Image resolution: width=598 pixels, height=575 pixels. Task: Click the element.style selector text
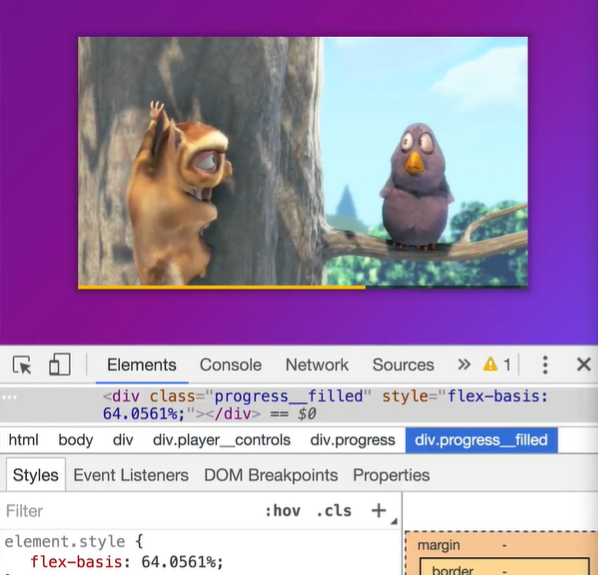point(65,541)
